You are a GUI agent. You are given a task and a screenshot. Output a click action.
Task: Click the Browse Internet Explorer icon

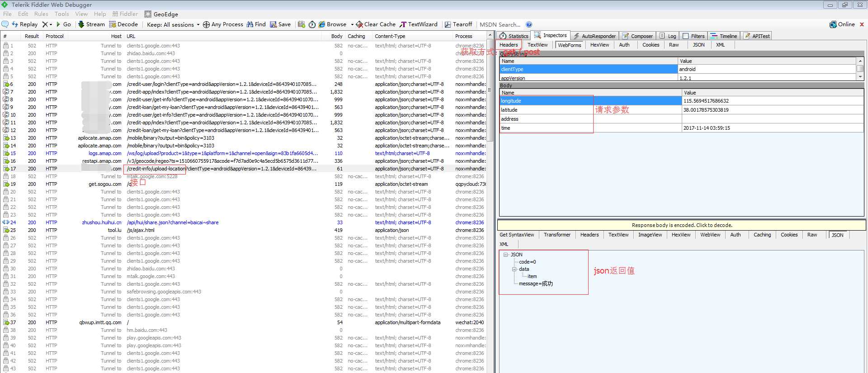pos(322,24)
